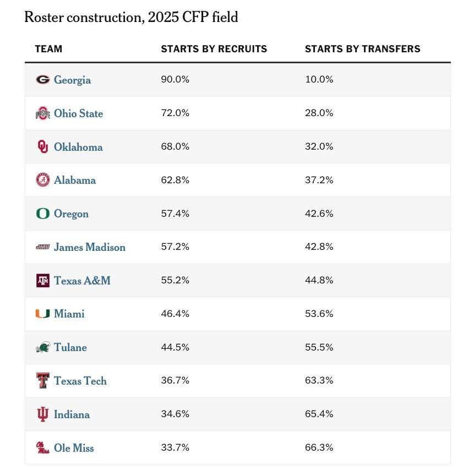Open the James Madison team link

tap(90, 247)
